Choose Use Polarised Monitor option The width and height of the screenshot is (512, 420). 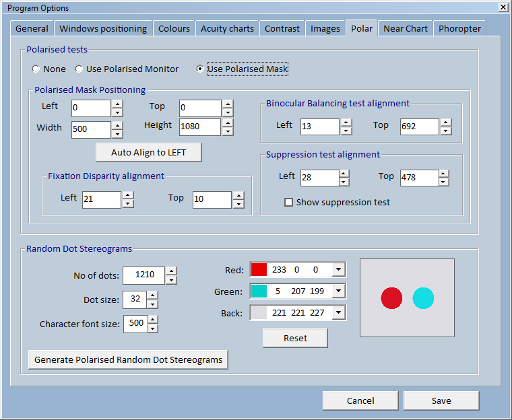(127, 69)
